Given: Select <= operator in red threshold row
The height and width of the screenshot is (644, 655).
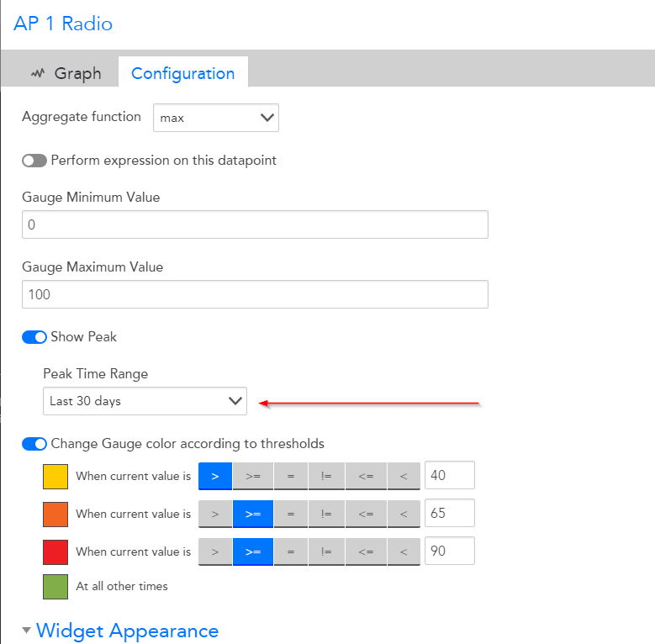Looking at the screenshot, I should point(366,552).
